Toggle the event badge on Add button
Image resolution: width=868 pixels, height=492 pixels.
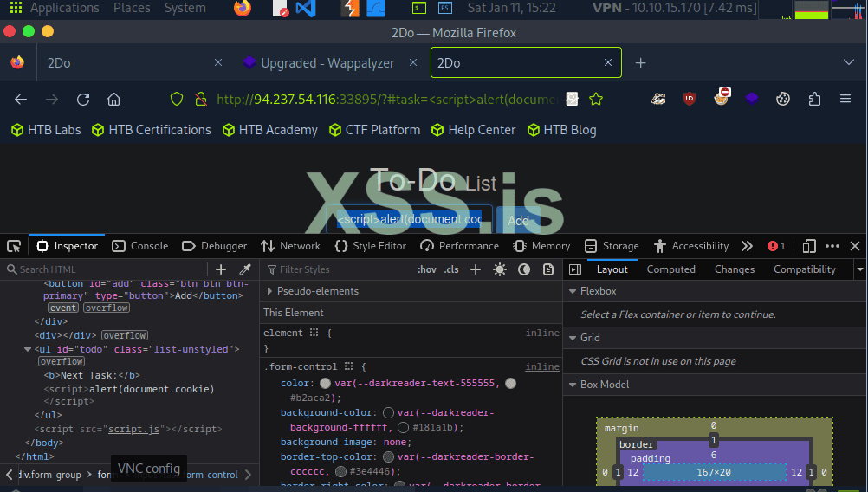tap(63, 307)
